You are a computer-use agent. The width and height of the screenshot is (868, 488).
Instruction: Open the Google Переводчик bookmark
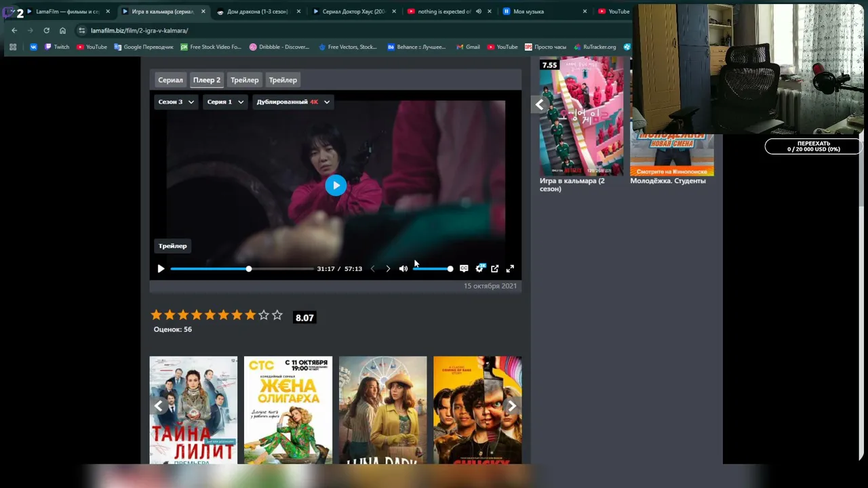point(144,47)
